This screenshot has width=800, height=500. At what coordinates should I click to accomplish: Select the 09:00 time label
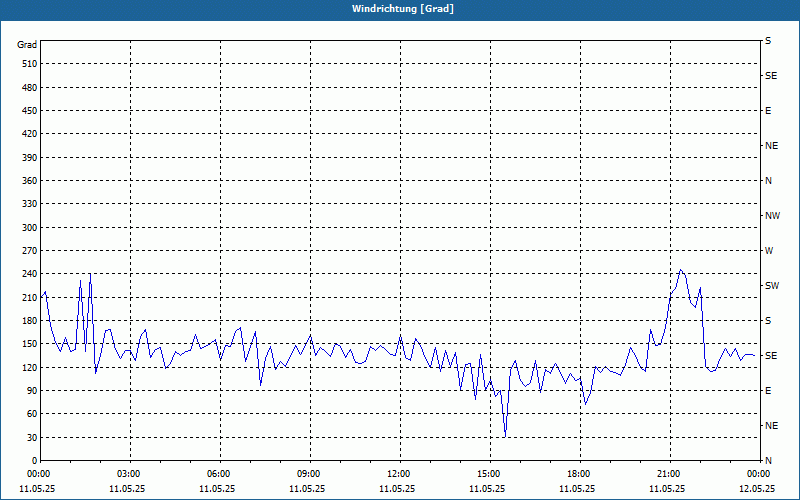tap(310, 474)
